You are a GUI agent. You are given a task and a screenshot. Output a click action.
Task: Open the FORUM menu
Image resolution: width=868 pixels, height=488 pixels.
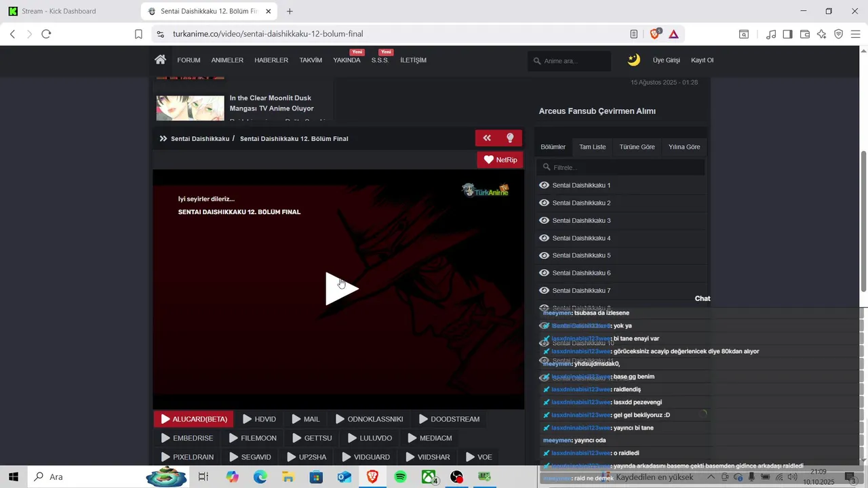(x=189, y=60)
